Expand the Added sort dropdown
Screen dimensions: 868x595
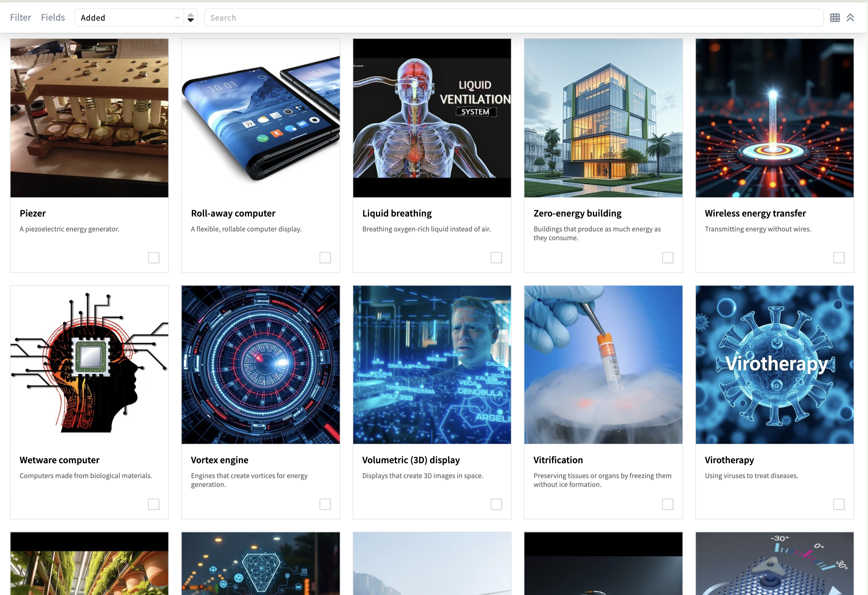point(129,18)
